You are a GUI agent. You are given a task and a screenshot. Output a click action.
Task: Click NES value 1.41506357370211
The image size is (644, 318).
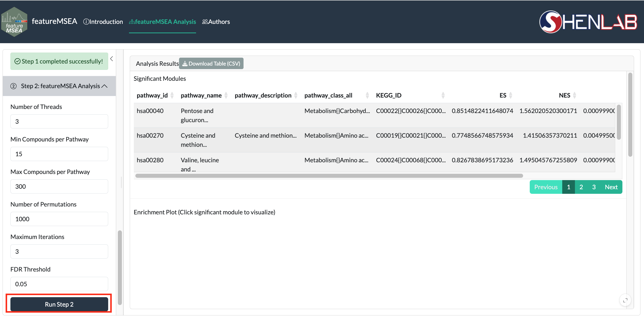[x=550, y=136]
